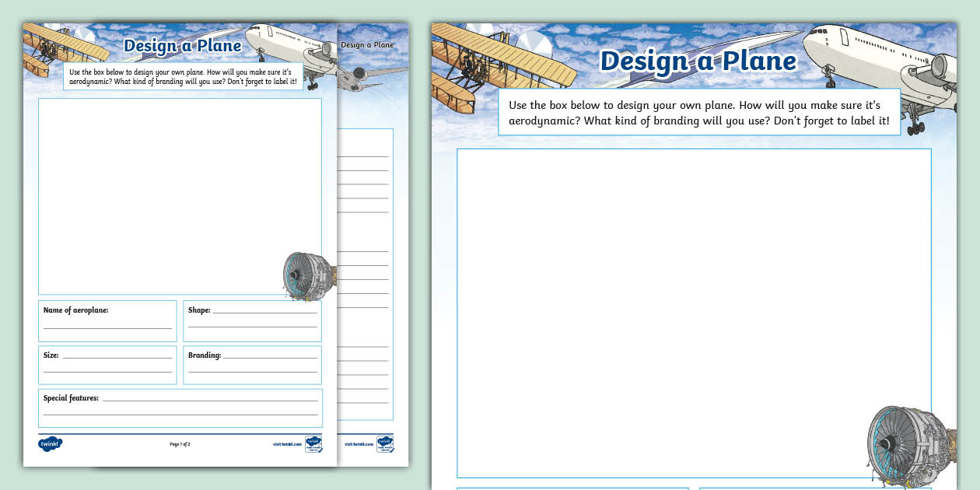Screen dimensions: 980x490
Task: Click the 'Shape' writing line
Action: (264, 311)
